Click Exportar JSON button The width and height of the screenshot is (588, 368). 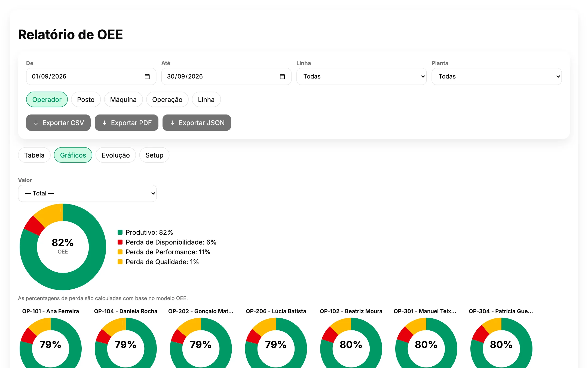(x=197, y=123)
